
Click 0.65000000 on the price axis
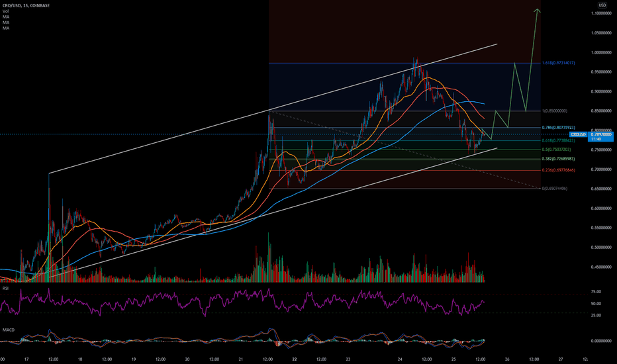click(601, 189)
